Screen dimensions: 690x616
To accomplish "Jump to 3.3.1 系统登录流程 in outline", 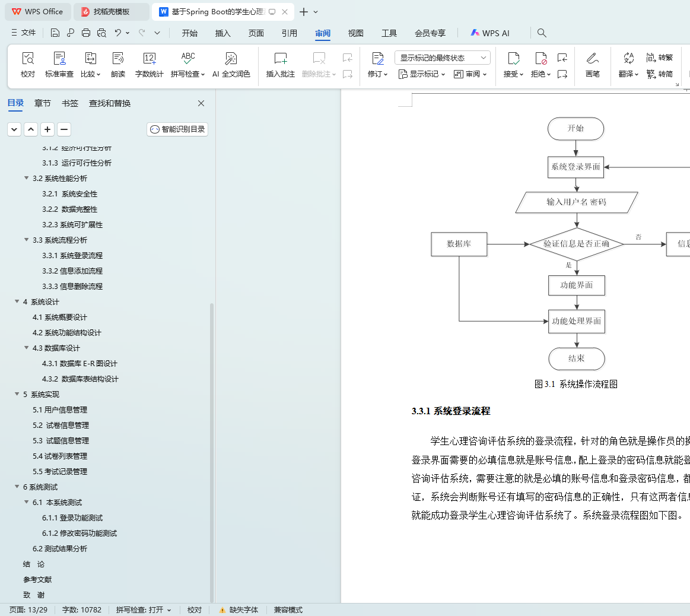I will (x=72, y=255).
